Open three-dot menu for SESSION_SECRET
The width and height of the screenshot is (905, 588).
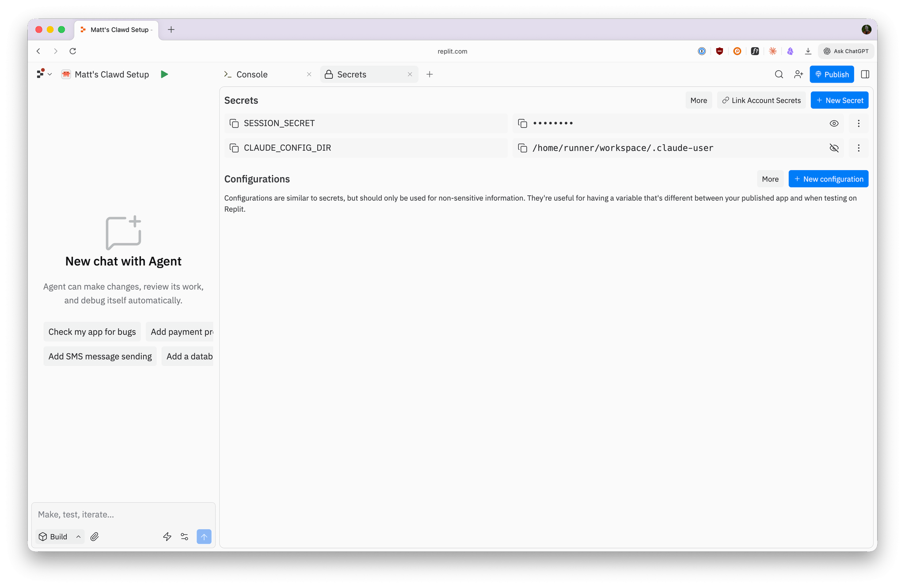(859, 123)
